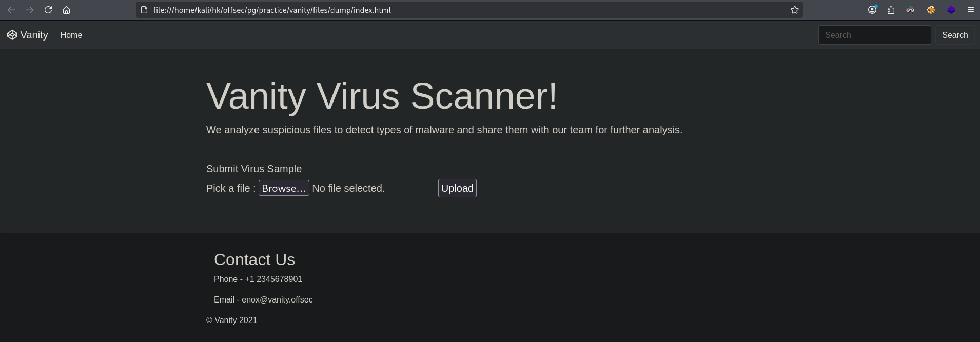The width and height of the screenshot is (980, 342).
Task: Go to Home in the navbar
Action: [71, 35]
